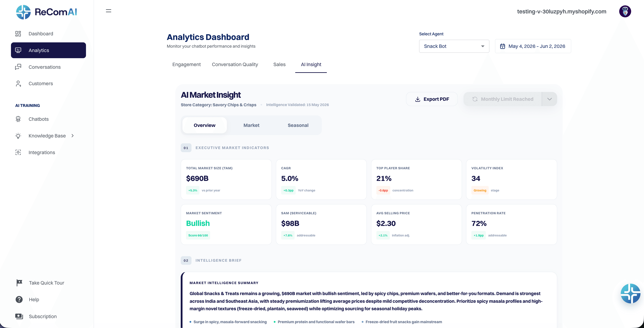
Task: Switch to the Sales tab
Action: 279,64
